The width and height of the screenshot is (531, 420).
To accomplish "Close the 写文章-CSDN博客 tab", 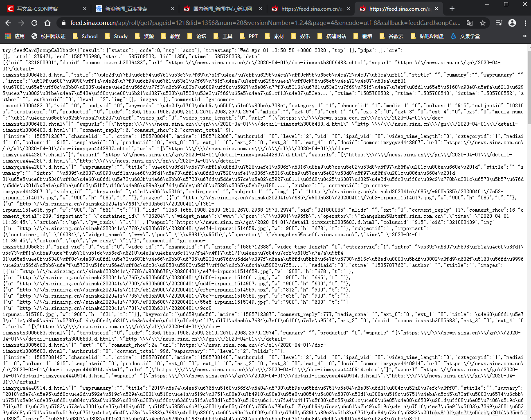I will [85, 9].
